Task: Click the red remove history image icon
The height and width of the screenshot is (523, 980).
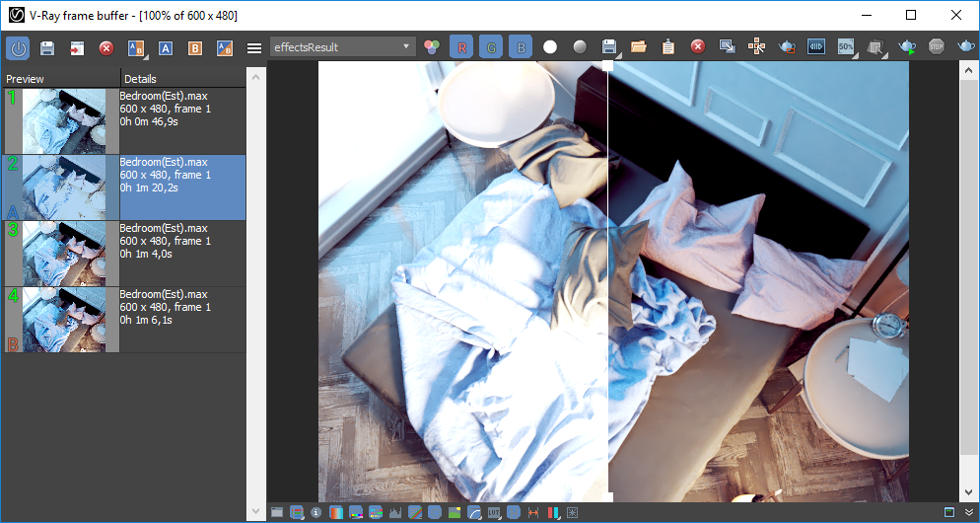Action: (106, 47)
